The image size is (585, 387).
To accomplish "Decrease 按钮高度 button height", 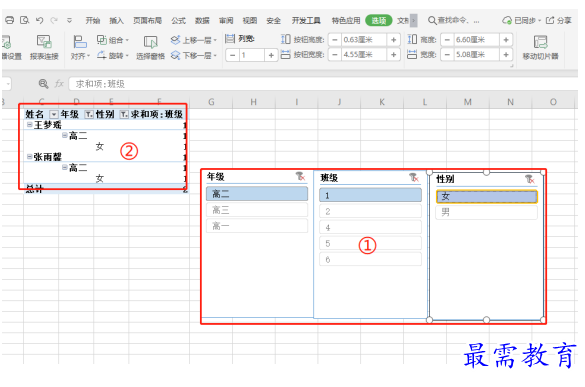I will [335, 40].
